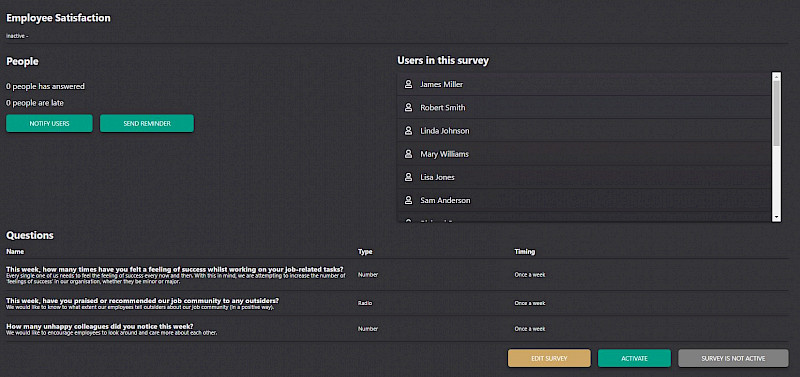Click the user icon beside Lisa Jones
Image resolution: width=800 pixels, height=377 pixels.
pos(408,177)
